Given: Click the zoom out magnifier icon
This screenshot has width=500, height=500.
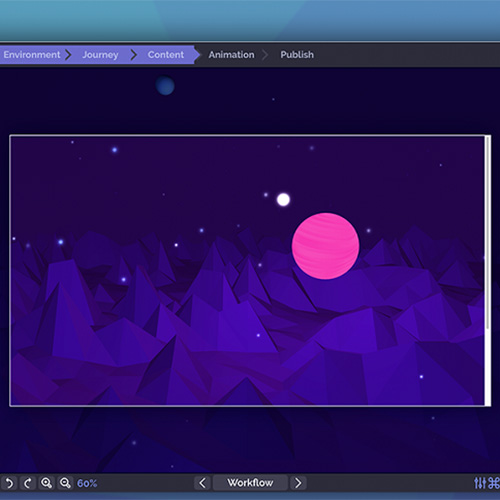Looking at the screenshot, I should pyautogui.click(x=65, y=483).
